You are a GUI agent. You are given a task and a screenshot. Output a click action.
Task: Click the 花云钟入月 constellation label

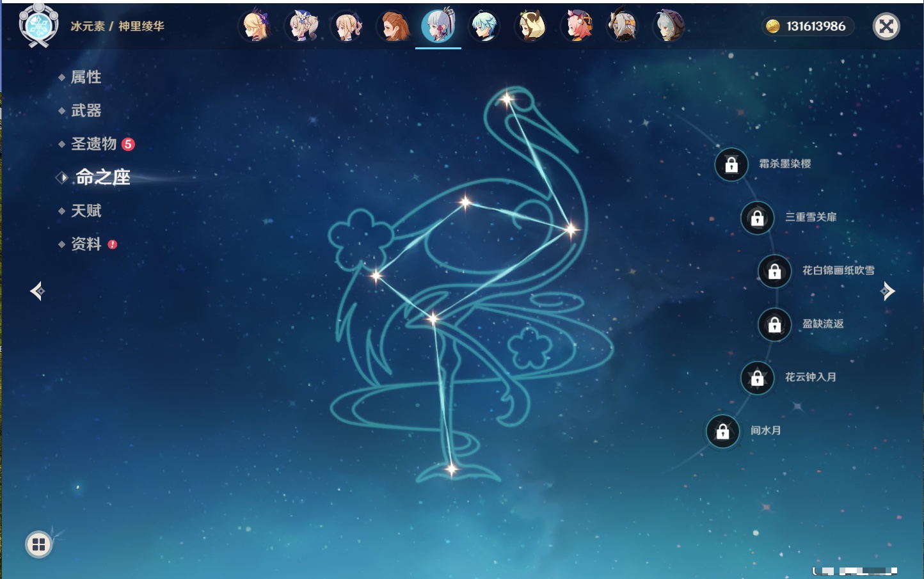[x=811, y=377]
